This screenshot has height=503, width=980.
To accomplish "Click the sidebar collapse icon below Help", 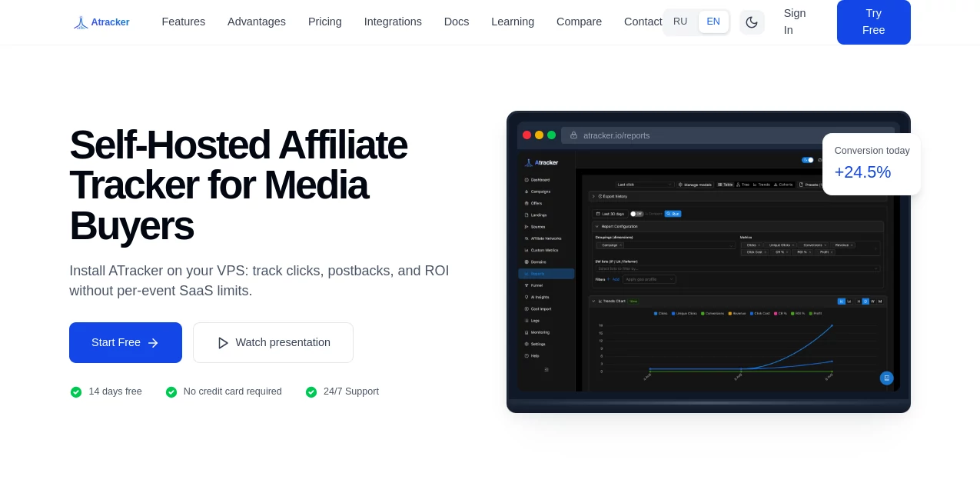I will [x=546, y=370].
